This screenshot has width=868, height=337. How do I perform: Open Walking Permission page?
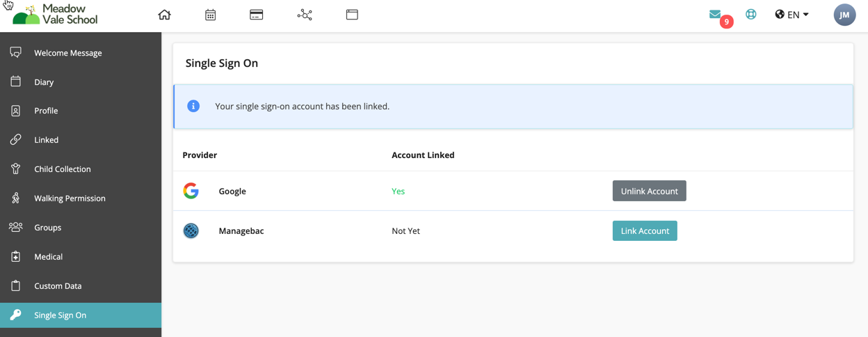70,198
